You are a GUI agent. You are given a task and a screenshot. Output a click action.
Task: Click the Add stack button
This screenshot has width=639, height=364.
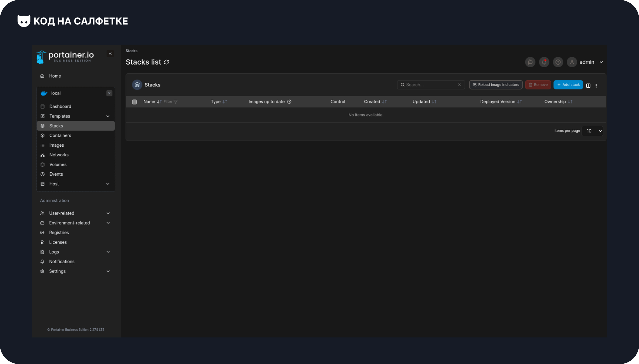click(x=568, y=85)
